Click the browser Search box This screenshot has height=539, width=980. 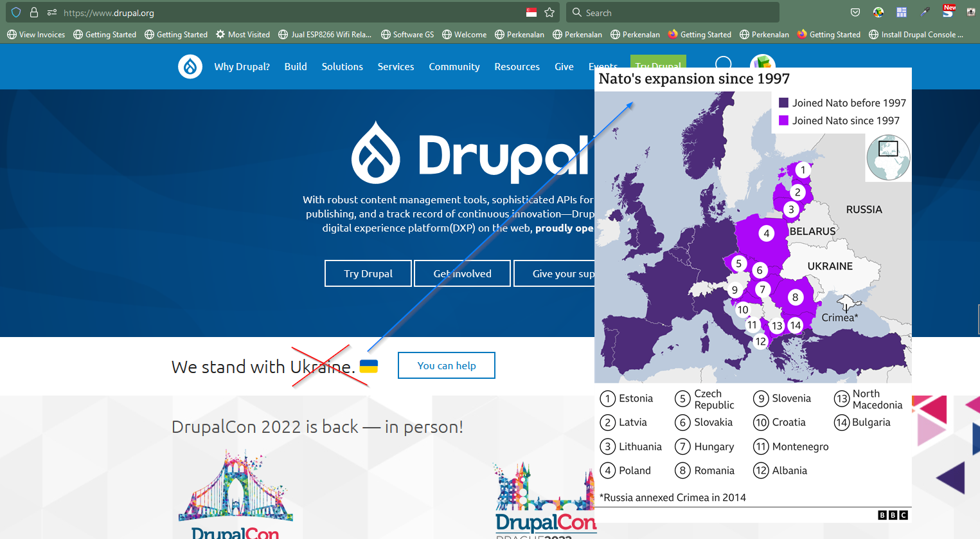tap(673, 12)
